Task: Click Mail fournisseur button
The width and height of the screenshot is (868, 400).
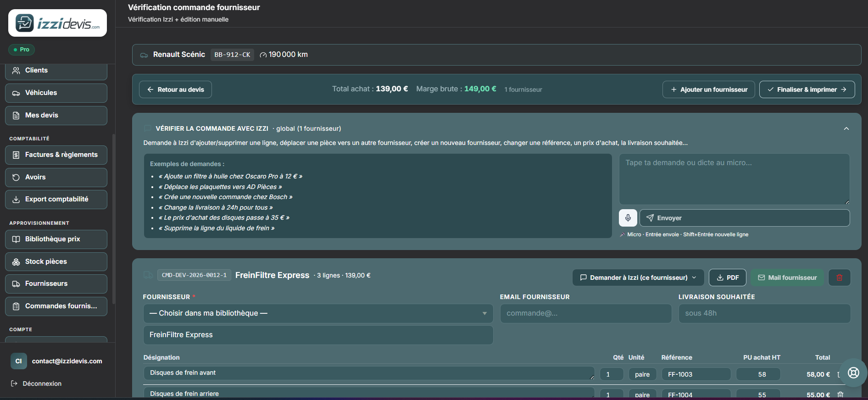Action: [x=787, y=278]
